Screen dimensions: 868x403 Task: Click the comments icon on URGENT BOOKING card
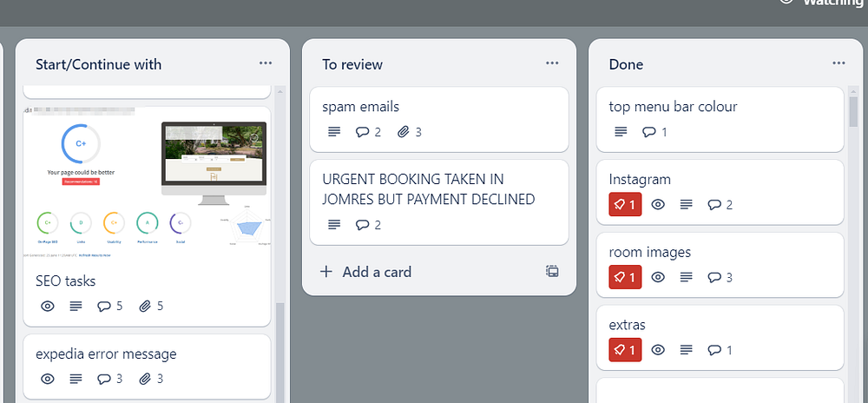click(362, 225)
